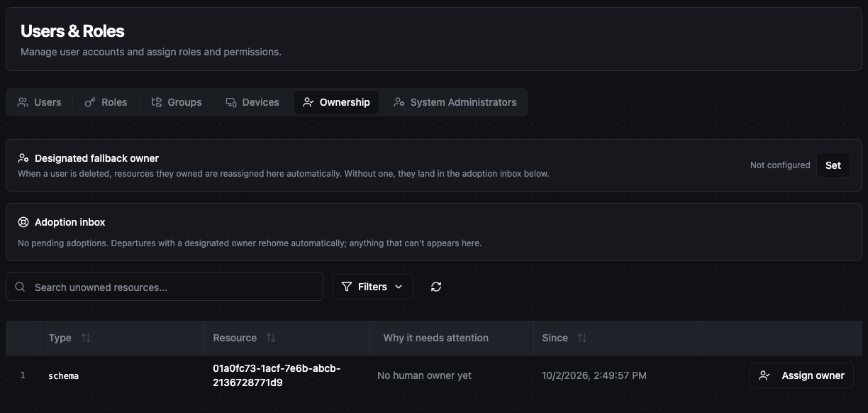Viewport: 868px width, 413px height.
Task: Click the No pending adoptions message
Action: pos(250,243)
